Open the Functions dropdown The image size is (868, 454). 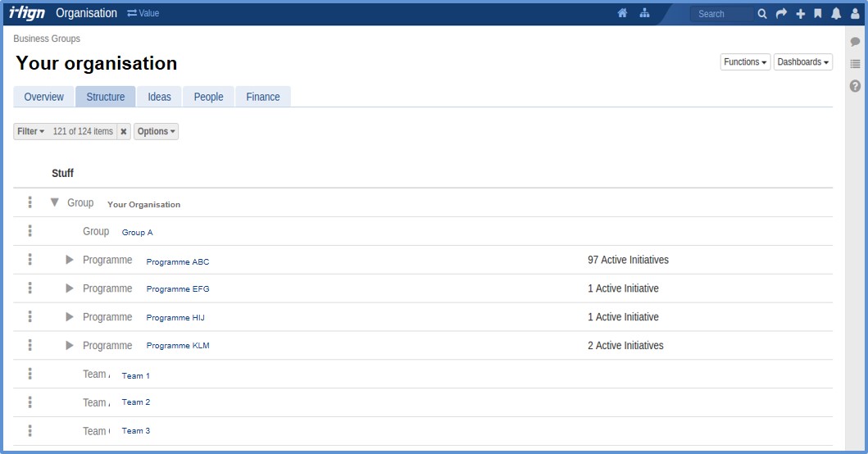(745, 62)
